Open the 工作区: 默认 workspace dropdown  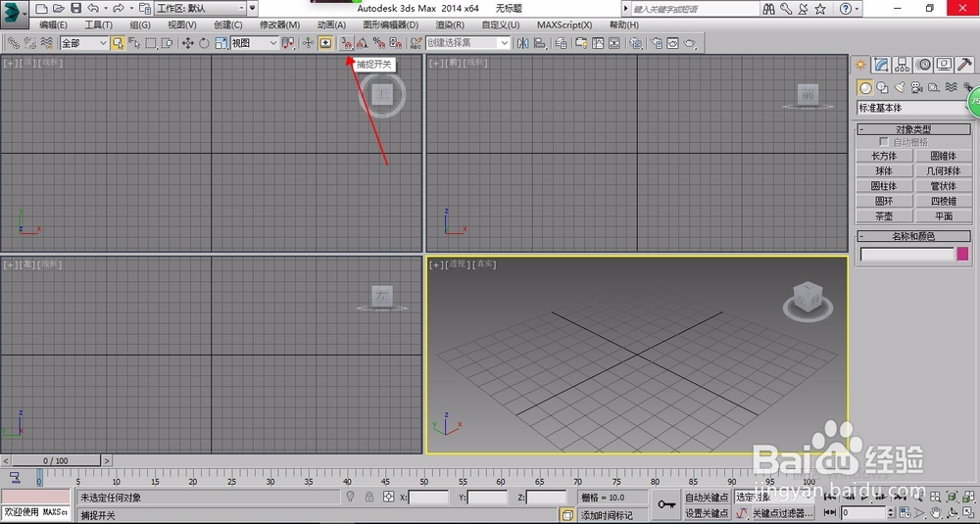point(200,8)
